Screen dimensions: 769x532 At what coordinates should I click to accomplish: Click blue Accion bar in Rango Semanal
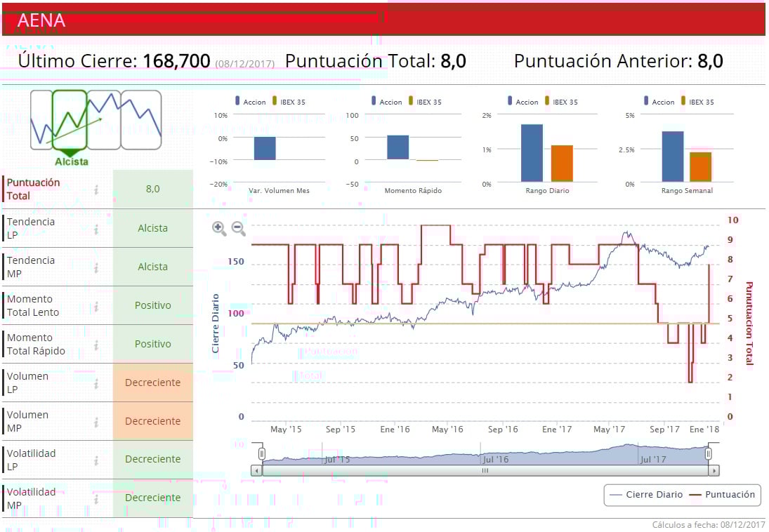(x=673, y=157)
